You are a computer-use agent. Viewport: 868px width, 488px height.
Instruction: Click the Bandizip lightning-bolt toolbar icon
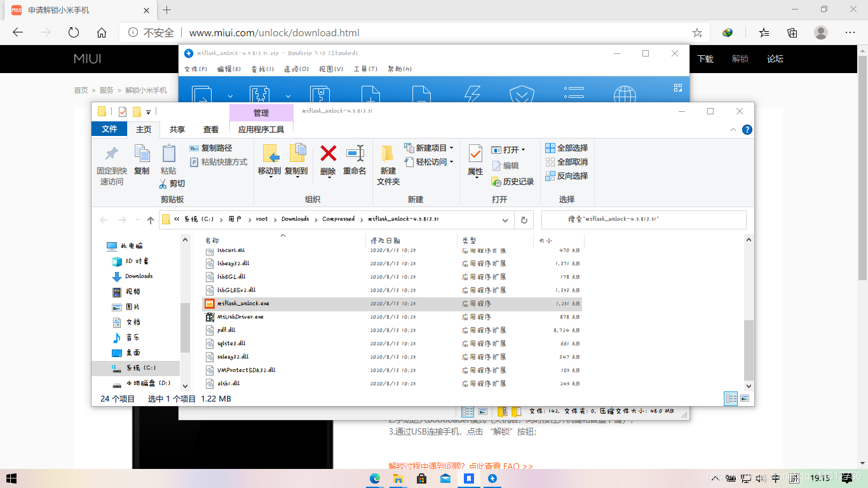[472, 95]
